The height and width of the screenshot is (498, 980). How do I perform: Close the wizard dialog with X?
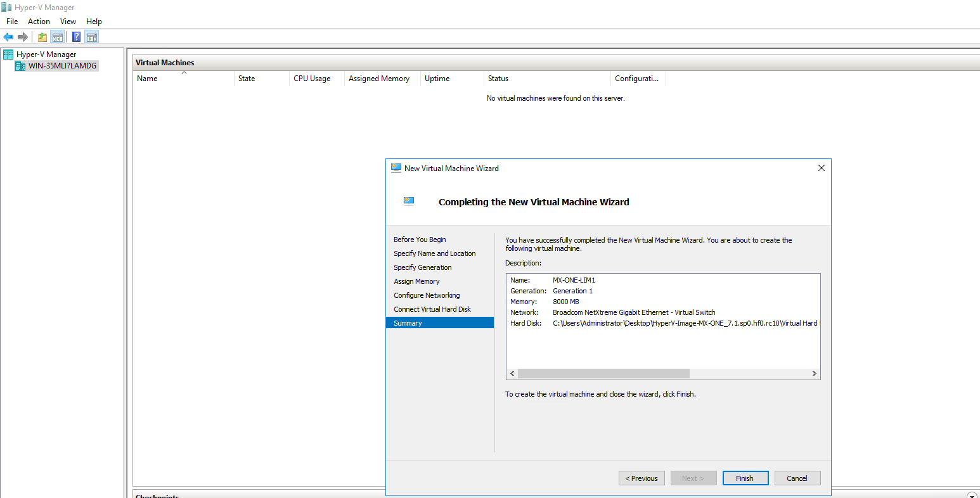click(821, 169)
